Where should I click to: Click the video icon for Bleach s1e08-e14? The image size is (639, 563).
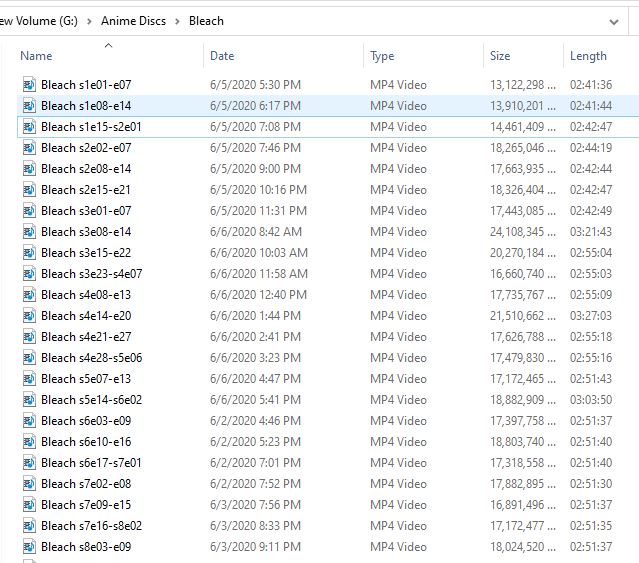click(29, 106)
